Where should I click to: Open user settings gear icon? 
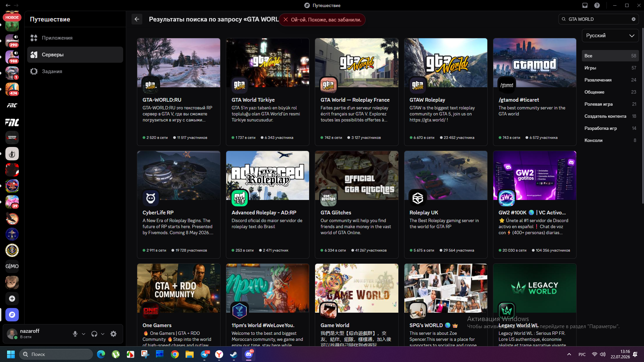click(x=113, y=334)
